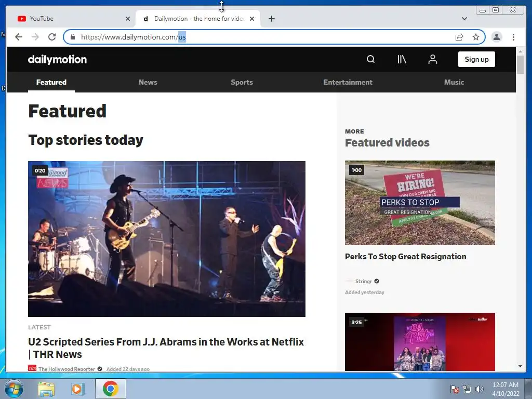The width and height of the screenshot is (532, 399).
Task: Close the YouTube tab
Action: click(128, 19)
